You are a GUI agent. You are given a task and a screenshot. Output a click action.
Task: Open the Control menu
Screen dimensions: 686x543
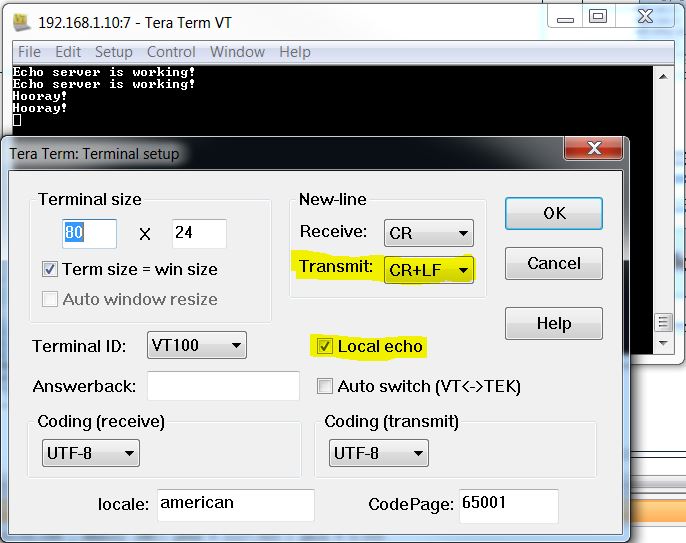coord(171,52)
